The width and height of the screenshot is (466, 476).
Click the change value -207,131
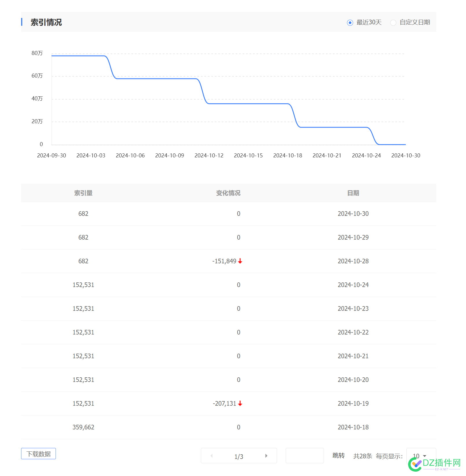tap(225, 403)
